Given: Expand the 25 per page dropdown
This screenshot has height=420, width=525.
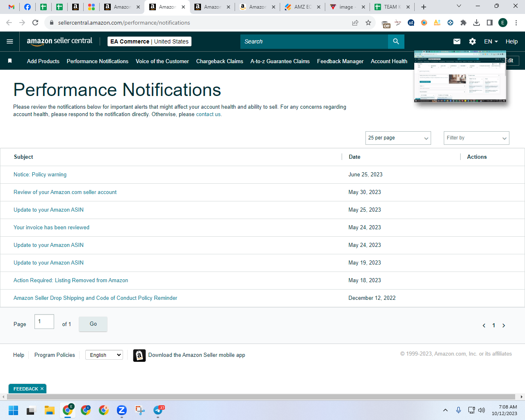Looking at the screenshot, I should tap(398, 138).
